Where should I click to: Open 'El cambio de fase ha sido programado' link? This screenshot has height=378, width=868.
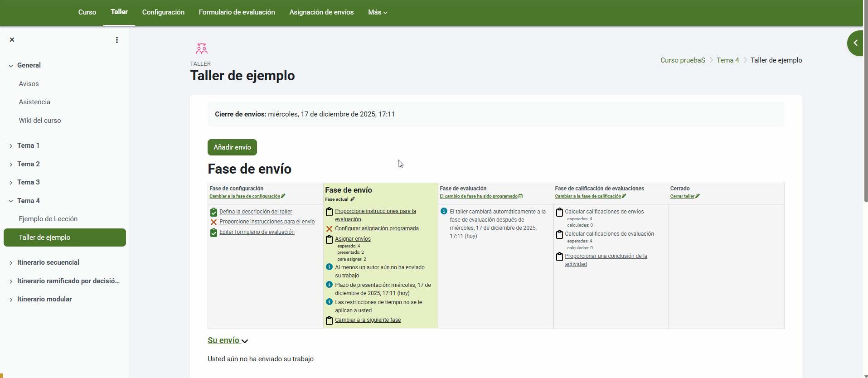pos(478,196)
